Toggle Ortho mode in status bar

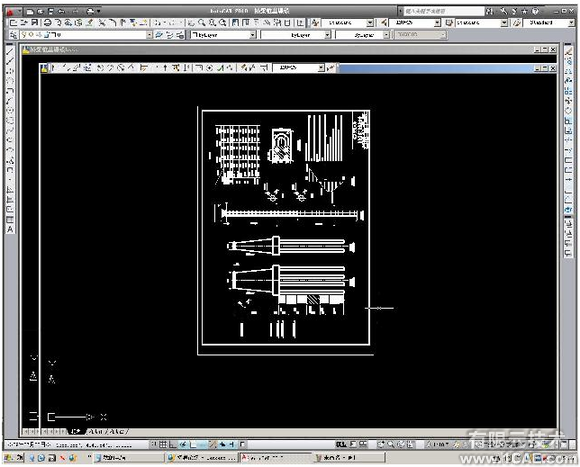coord(172,444)
